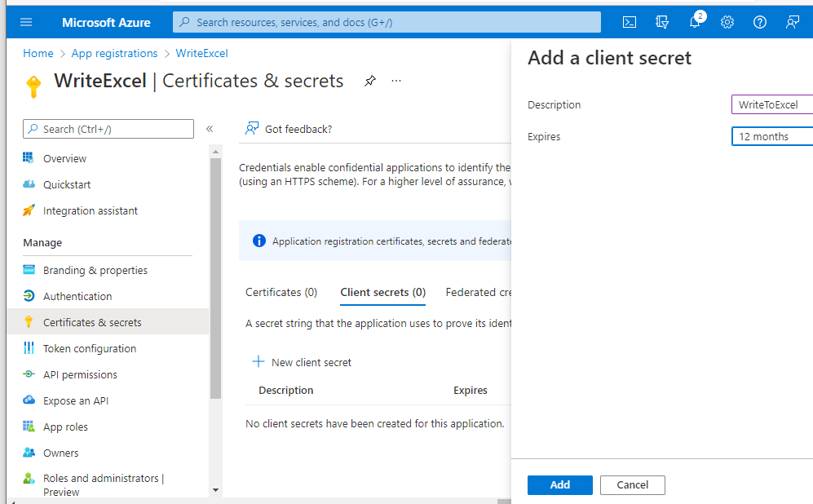Click the Integration assistant rocket icon

29,210
